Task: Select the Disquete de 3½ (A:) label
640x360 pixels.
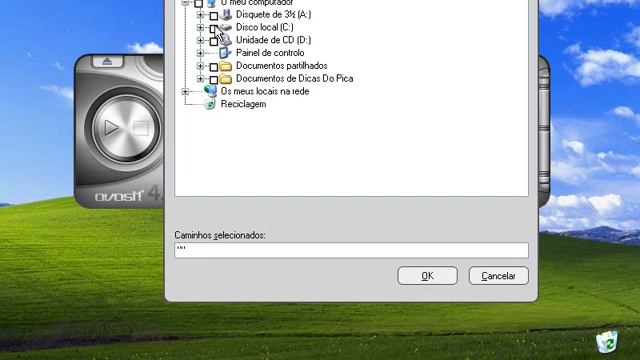Action: tap(273, 15)
